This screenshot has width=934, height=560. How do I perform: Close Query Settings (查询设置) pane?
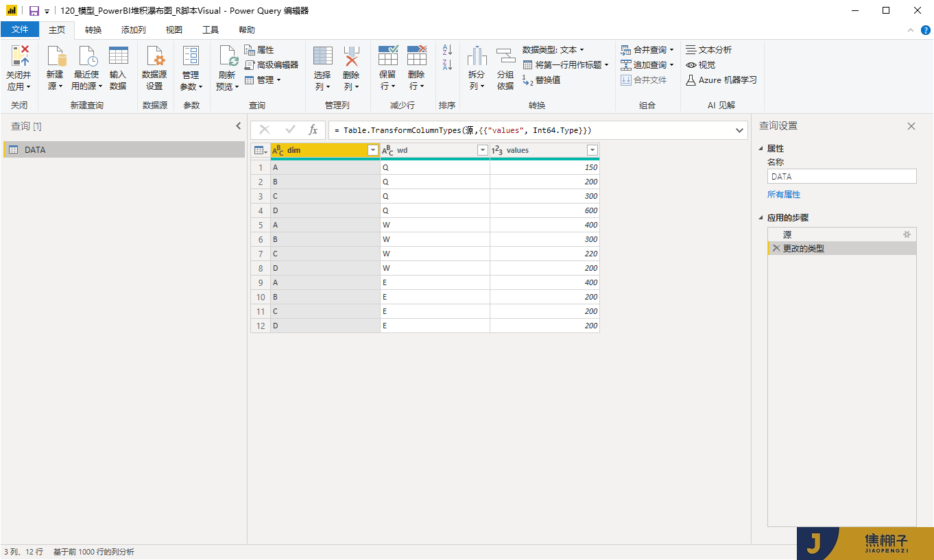point(911,126)
